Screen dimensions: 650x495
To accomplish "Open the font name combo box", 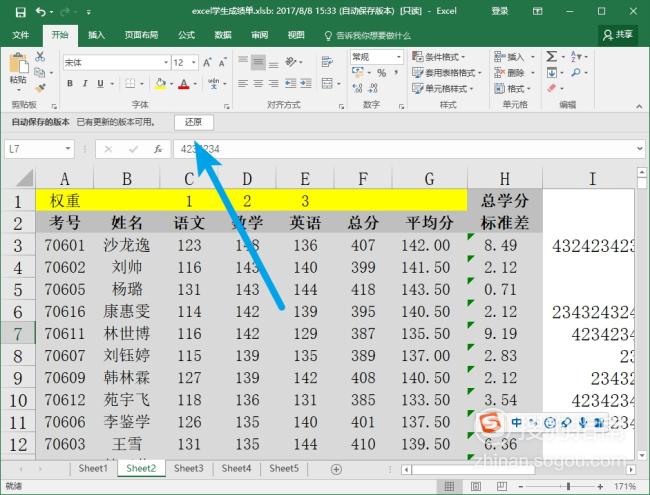I will tap(116, 63).
